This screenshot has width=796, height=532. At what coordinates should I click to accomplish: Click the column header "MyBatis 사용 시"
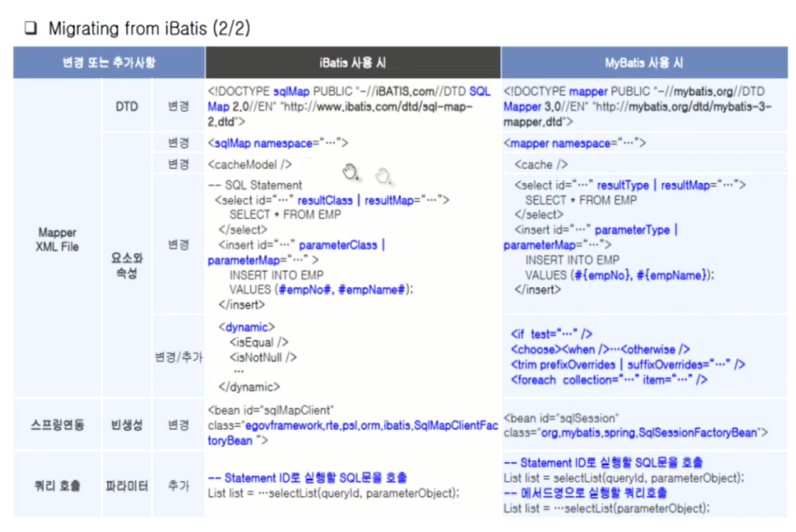[644, 63]
